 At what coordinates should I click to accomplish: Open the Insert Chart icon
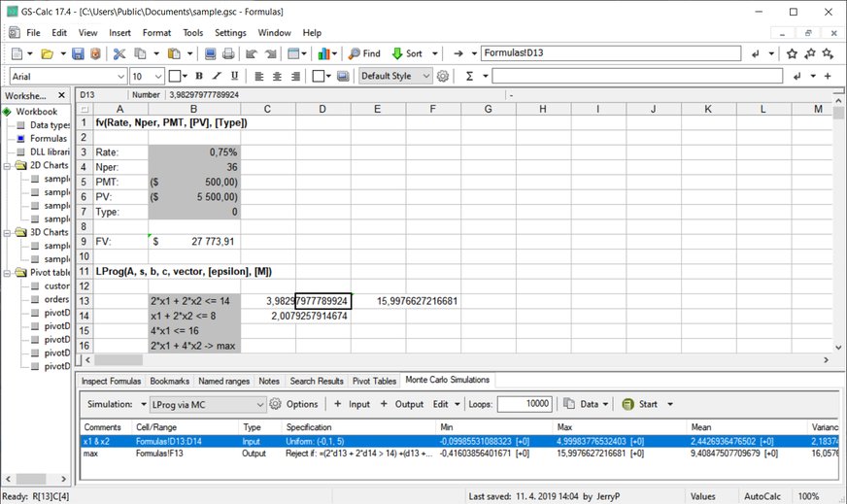tap(323, 54)
